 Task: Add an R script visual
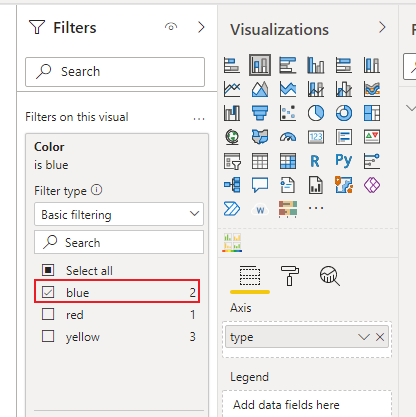tap(315, 161)
